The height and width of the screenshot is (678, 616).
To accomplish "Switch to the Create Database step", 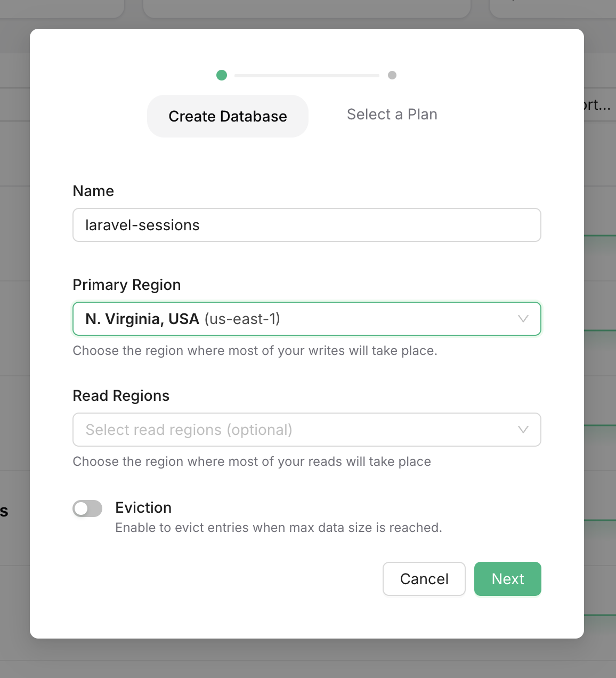I will 228,116.
